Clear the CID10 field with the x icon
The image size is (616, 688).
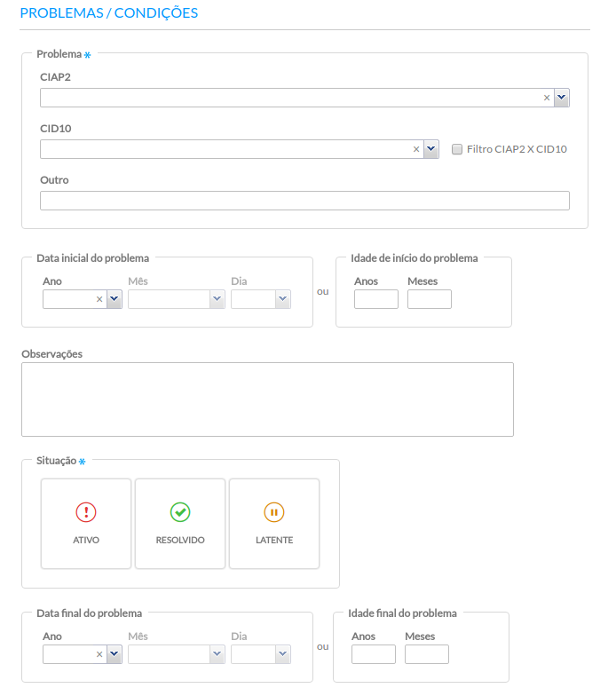[x=416, y=149]
